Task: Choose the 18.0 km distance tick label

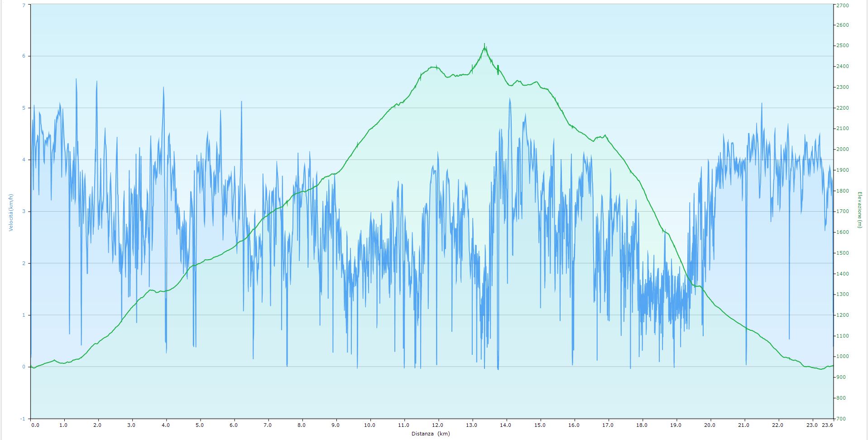Action: (642, 425)
